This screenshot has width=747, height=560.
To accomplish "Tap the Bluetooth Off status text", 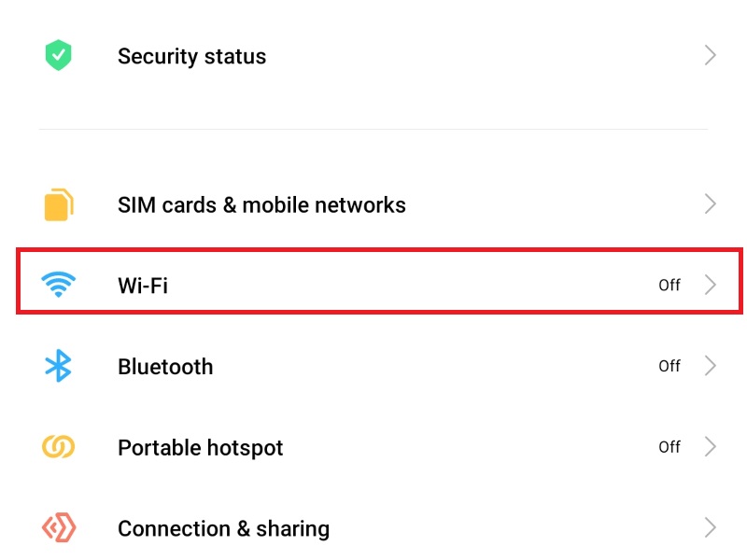I will pos(669,367).
